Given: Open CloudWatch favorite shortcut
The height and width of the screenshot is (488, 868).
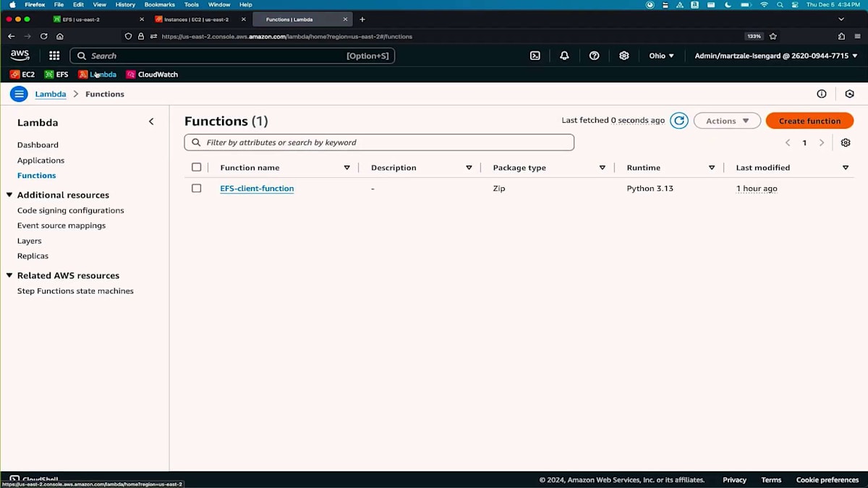Looking at the screenshot, I should point(152,74).
